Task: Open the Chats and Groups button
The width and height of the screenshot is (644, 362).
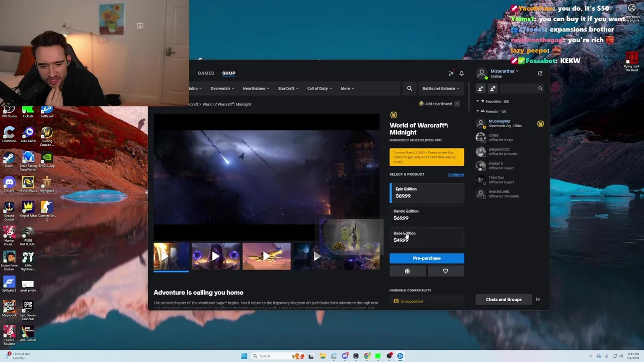Action: tap(504, 300)
